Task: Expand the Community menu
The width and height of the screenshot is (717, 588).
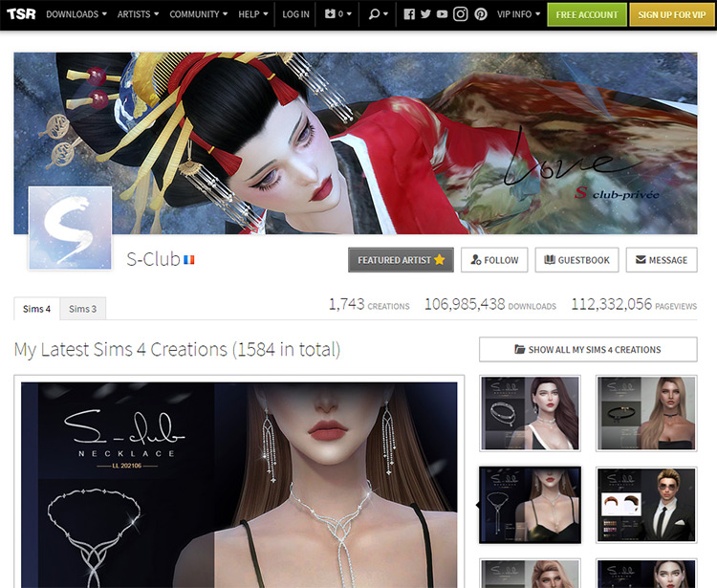Action: (199, 14)
